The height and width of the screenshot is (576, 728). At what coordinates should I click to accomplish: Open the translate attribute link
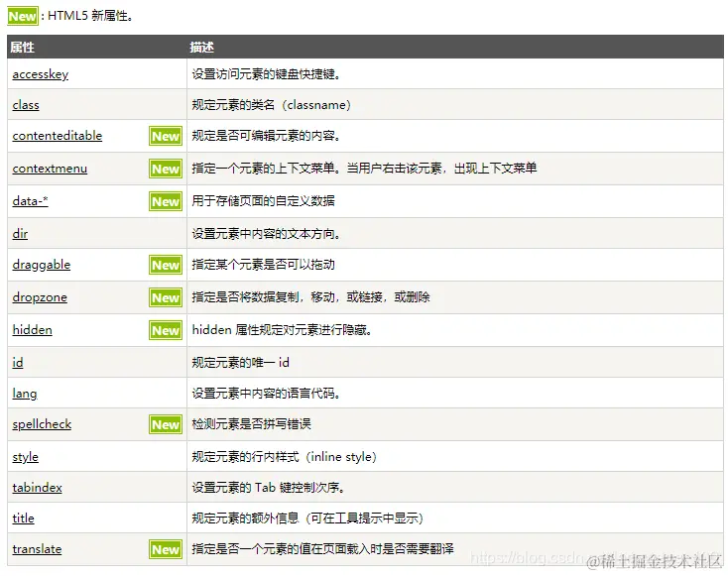coord(37,549)
